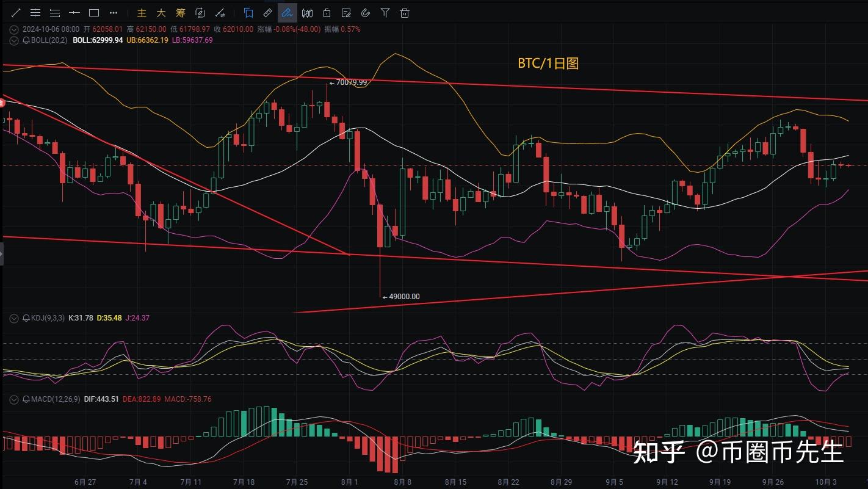Select the 主 indicator tab
This screenshot has width=868, height=489.
click(142, 13)
